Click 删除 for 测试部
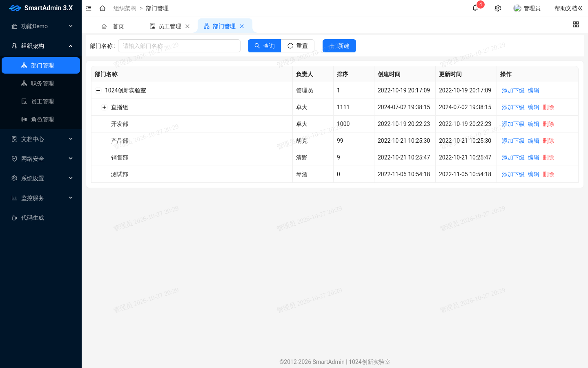 548,174
